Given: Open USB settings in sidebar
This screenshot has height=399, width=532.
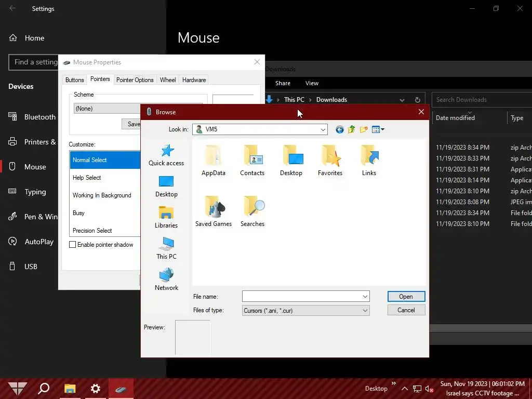Looking at the screenshot, I should (23, 267).
